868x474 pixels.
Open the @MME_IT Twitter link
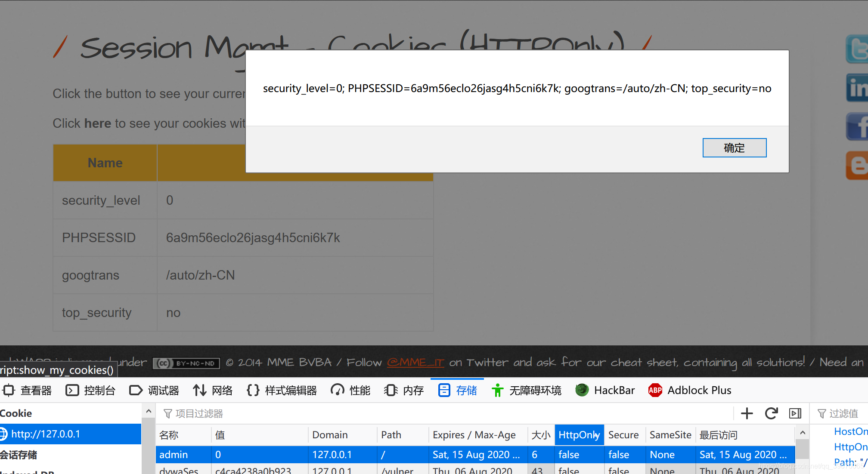tap(415, 363)
